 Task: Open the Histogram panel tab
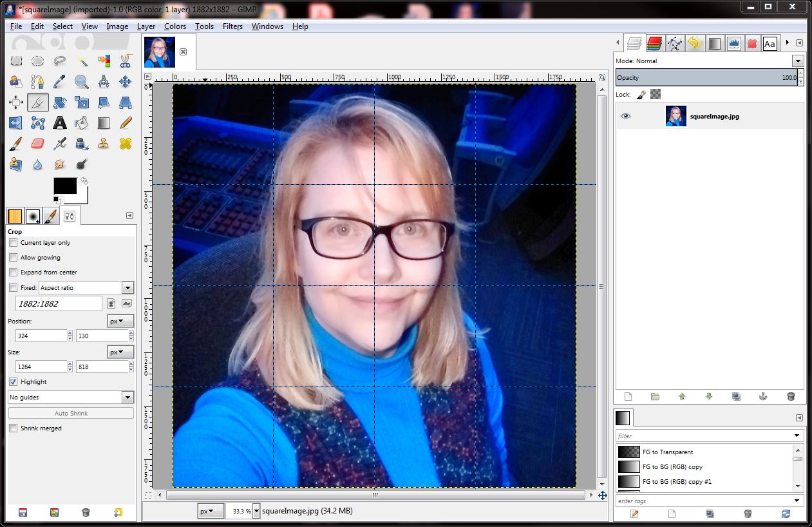(x=734, y=43)
